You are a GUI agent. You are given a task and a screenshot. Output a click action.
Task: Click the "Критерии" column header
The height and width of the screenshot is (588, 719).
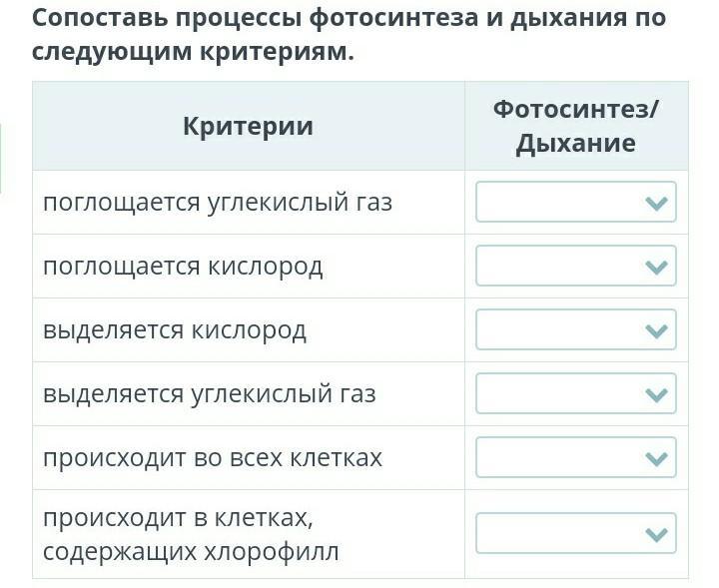(x=248, y=126)
